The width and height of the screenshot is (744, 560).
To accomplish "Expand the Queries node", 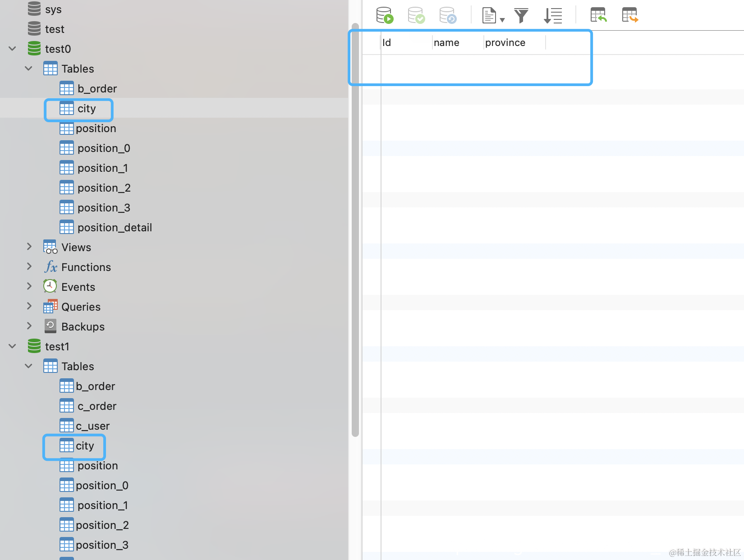I will click(x=29, y=306).
